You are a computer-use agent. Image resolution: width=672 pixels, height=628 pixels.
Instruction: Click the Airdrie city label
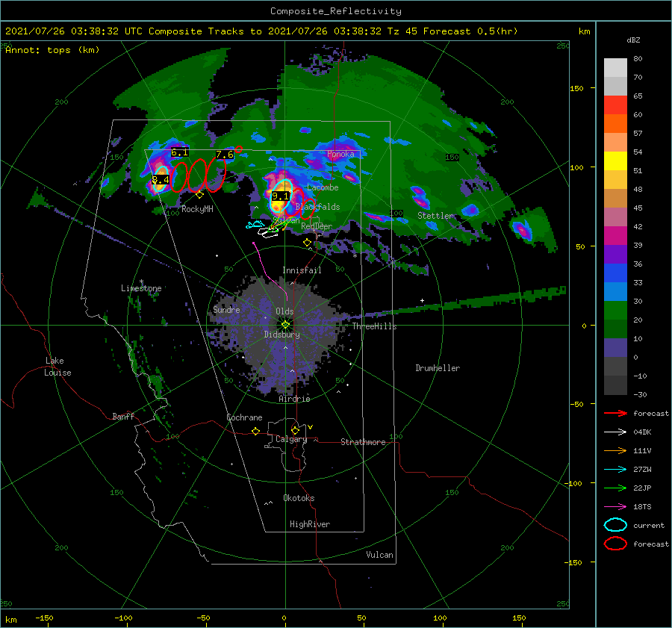pos(294,399)
